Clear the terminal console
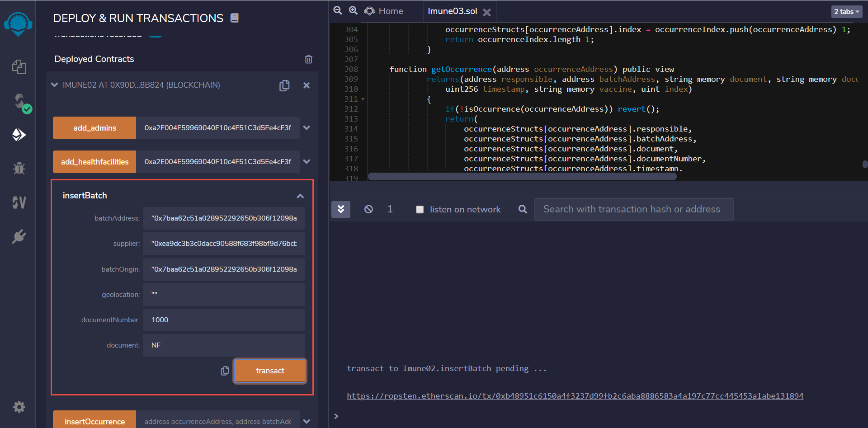868x428 pixels. (x=368, y=209)
